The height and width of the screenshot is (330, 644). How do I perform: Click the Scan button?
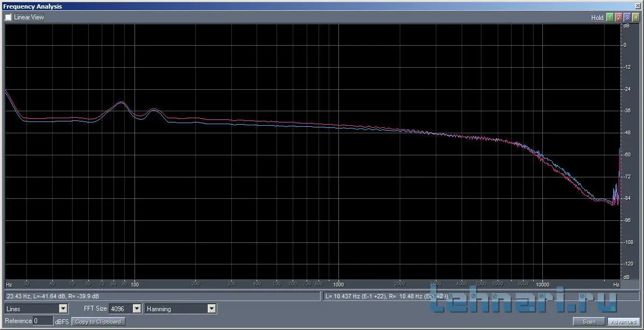pyautogui.click(x=589, y=322)
